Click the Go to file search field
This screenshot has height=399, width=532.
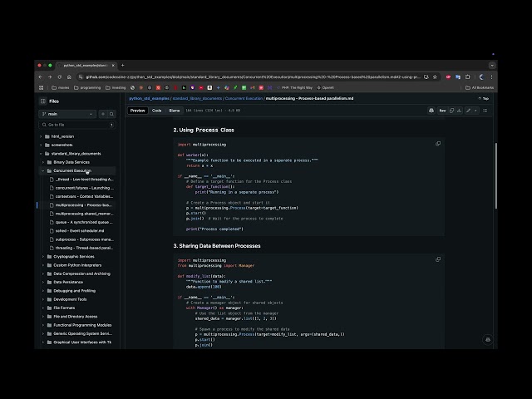[x=77, y=125]
